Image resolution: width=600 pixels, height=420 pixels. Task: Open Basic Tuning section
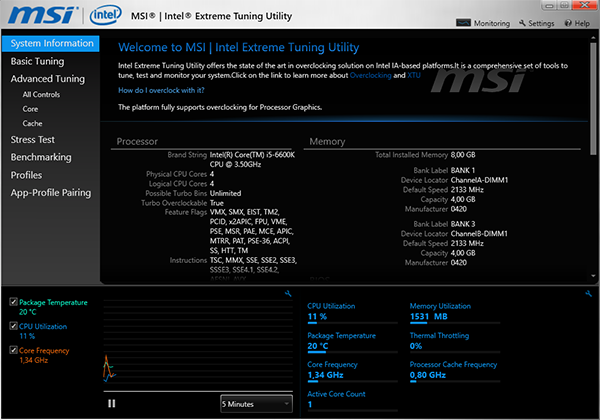point(38,61)
